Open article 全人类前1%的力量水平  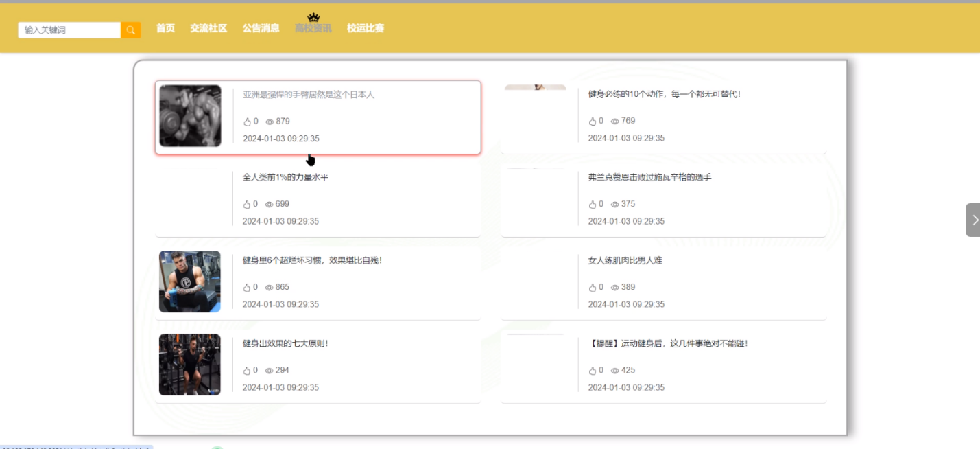pyautogui.click(x=285, y=177)
